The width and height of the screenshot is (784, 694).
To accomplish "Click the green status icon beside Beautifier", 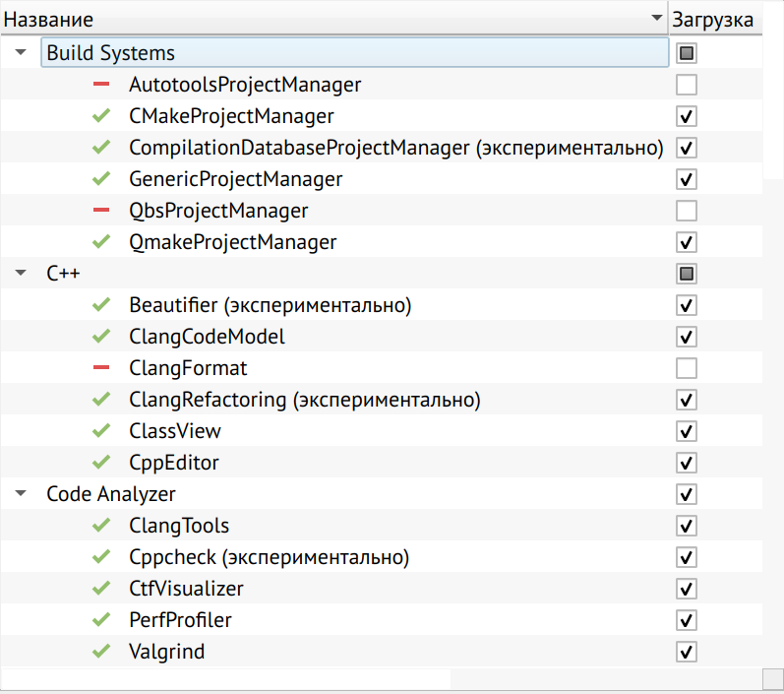I will pos(101,305).
